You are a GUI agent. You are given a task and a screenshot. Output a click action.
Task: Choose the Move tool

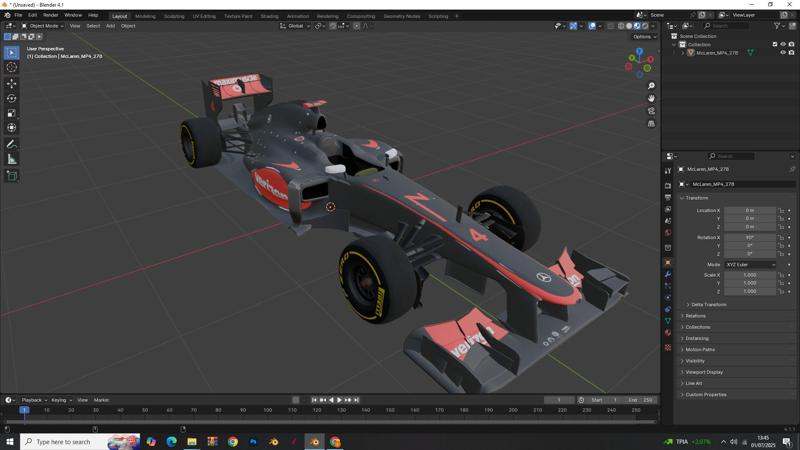pos(12,83)
